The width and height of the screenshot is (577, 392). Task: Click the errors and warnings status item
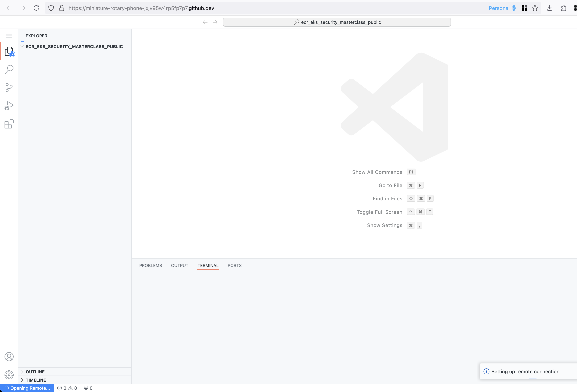pos(67,388)
